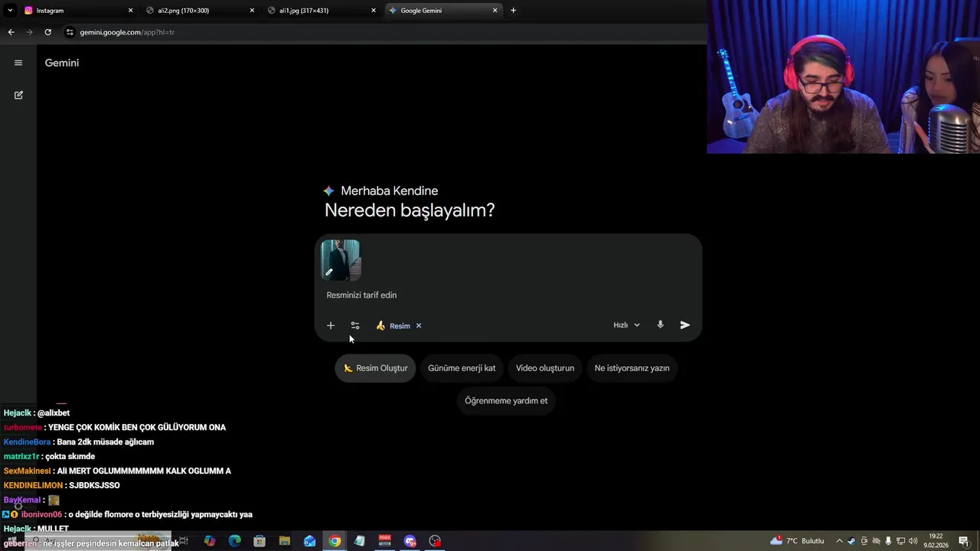Send the prompt with the arrow icon

coord(685,325)
